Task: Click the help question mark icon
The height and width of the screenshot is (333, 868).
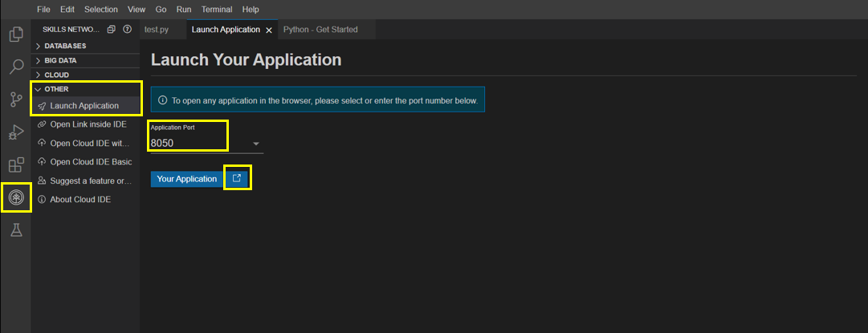Action: 127,30
